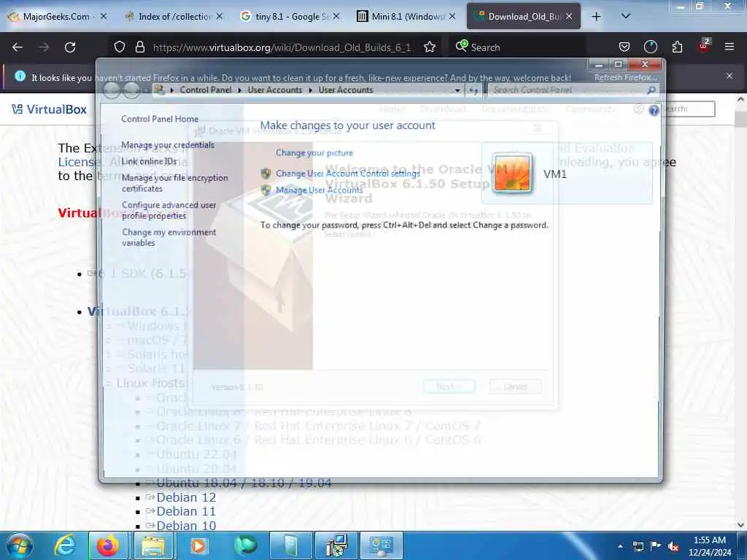Click the VirtualBox logo on the page
Screen dimensions: 747x560
(x=49, y=109)
